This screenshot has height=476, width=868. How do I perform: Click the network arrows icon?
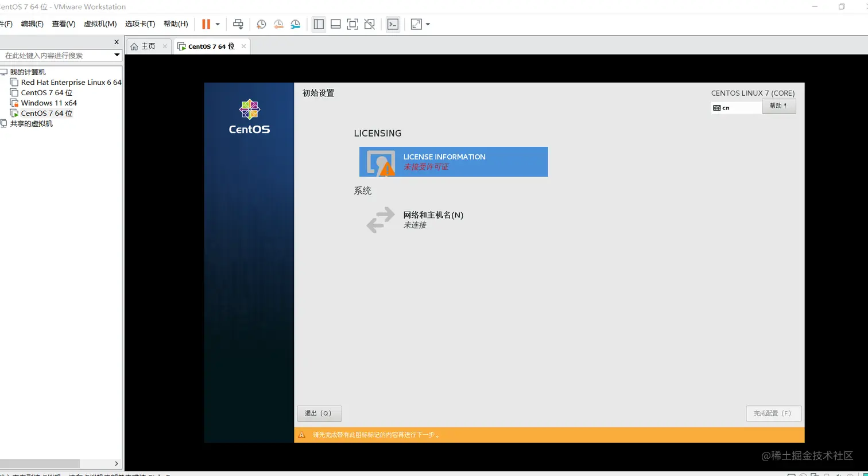(x=381, y=220)
